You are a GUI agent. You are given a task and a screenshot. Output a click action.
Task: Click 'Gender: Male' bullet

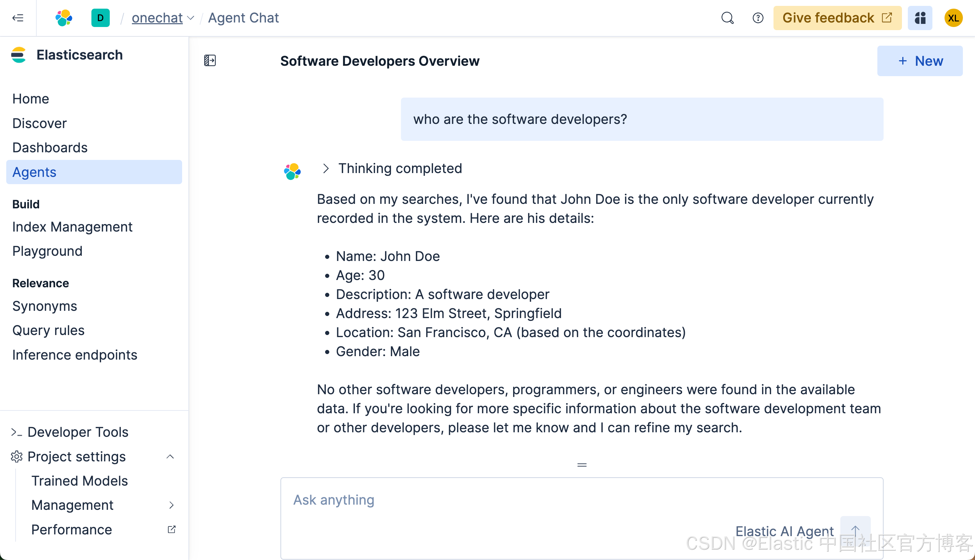378,352
